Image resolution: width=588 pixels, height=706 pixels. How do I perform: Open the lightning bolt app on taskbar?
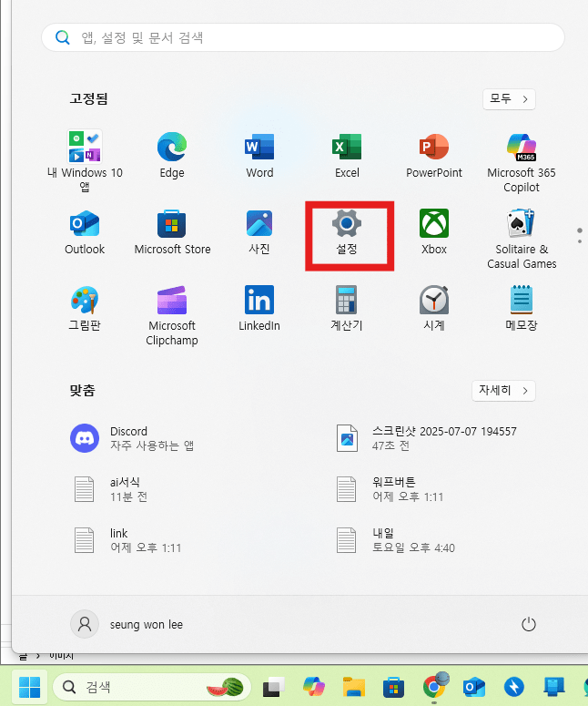pyautogui.click(x=513, y=687)
